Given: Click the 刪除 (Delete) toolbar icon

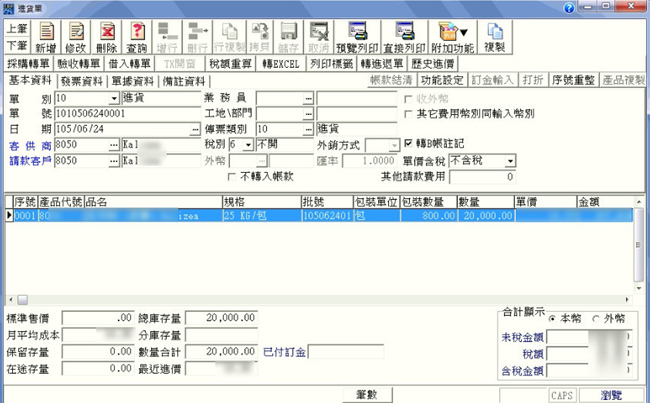Looking at the screenshot, I should coord(106,37).
